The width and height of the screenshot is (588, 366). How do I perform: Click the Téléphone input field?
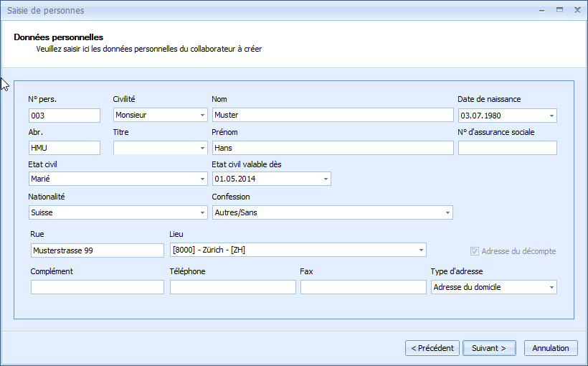point(232,288)
